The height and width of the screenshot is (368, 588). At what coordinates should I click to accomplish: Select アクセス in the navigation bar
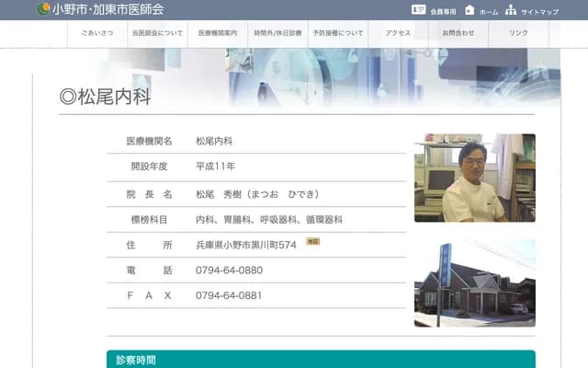[x=398, y=33]
